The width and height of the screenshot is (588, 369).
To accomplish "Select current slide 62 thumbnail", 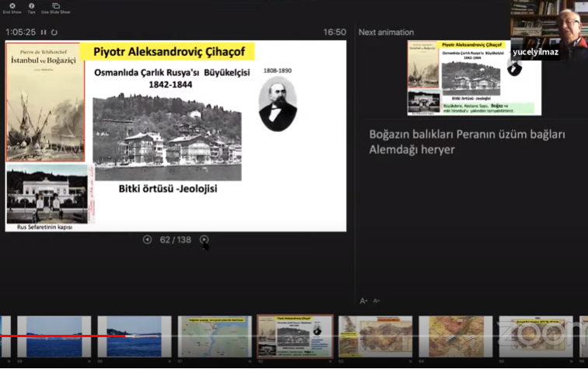I will tap(295, 336).
